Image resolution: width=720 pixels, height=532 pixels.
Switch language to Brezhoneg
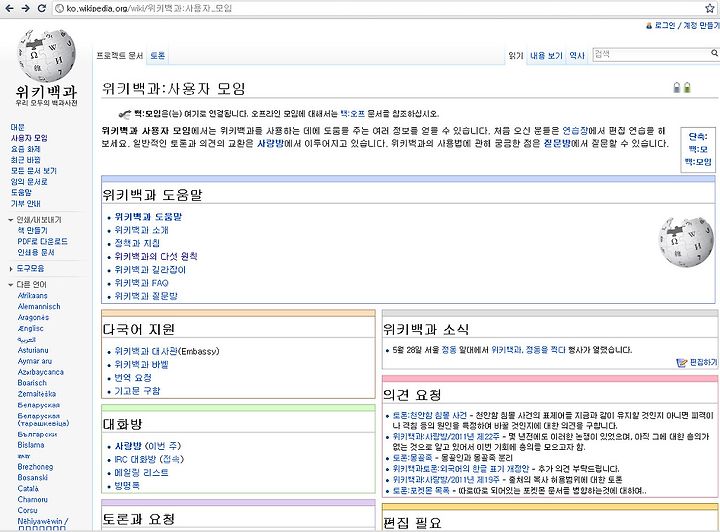(35, 467)
